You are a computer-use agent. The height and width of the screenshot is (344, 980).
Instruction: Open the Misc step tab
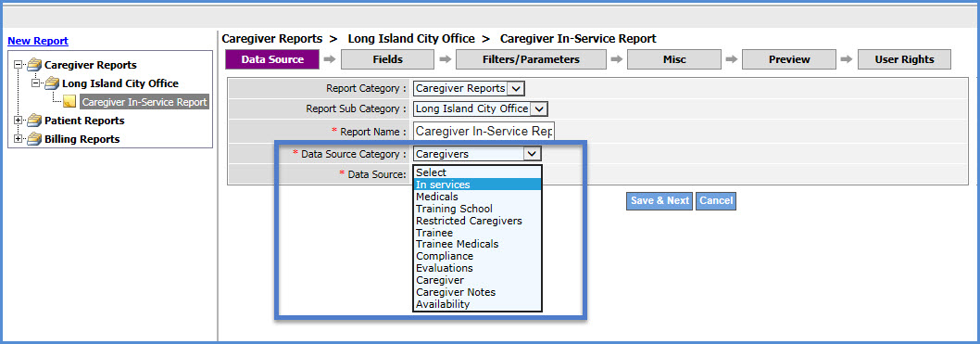point(674,59)
